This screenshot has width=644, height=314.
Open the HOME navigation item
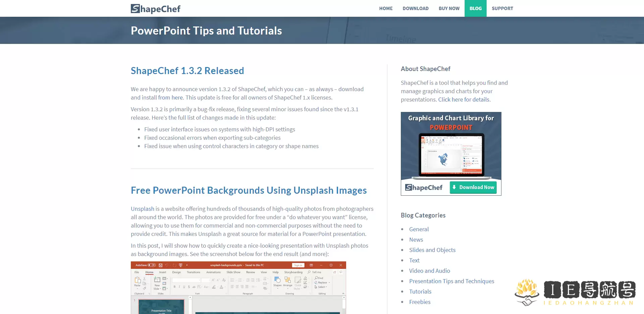coord(386,8)
